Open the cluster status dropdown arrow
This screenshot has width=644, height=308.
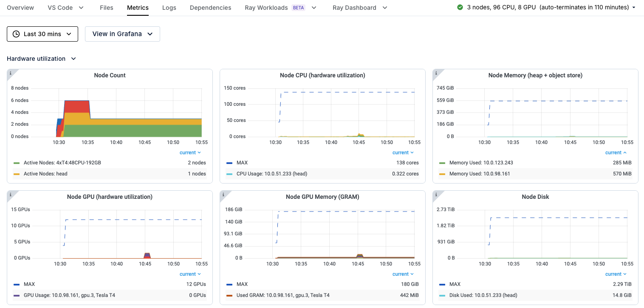coord(634,8)
